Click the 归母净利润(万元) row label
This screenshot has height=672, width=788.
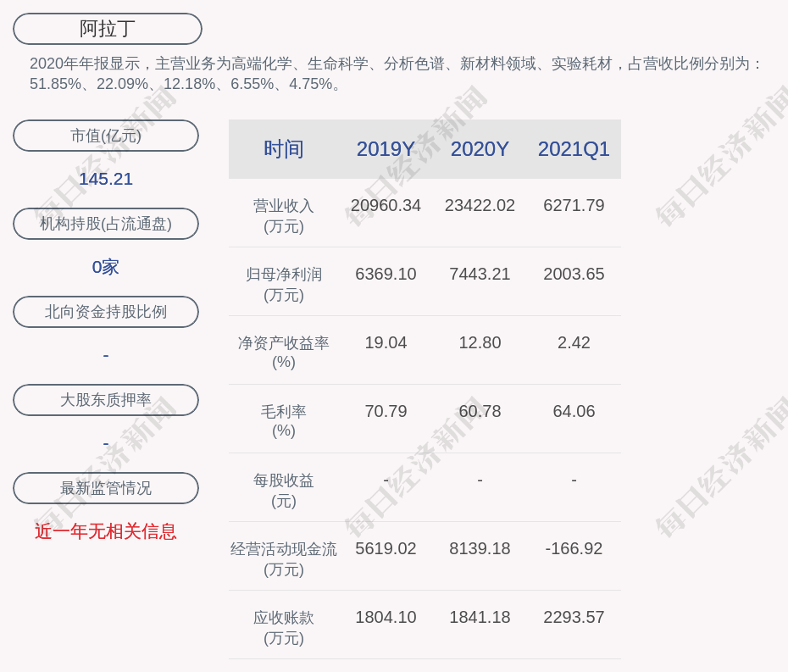tap(284, 285)
